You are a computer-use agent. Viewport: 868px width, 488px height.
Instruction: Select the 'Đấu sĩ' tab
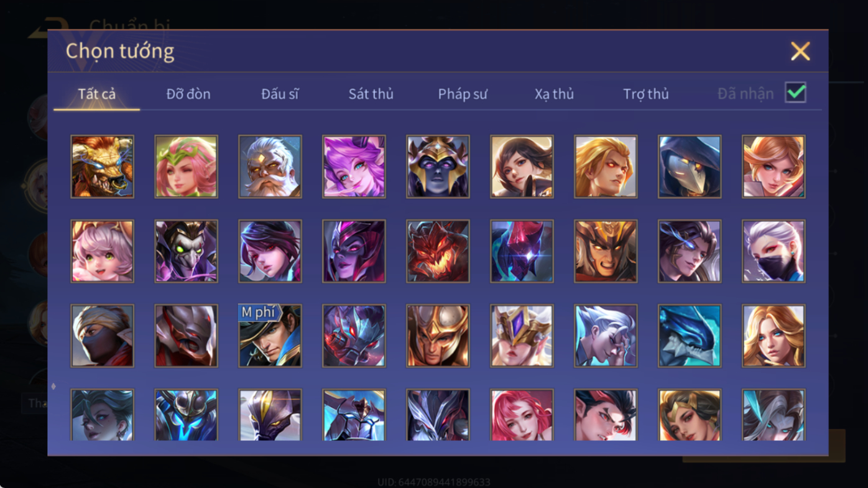click(280, 94)
